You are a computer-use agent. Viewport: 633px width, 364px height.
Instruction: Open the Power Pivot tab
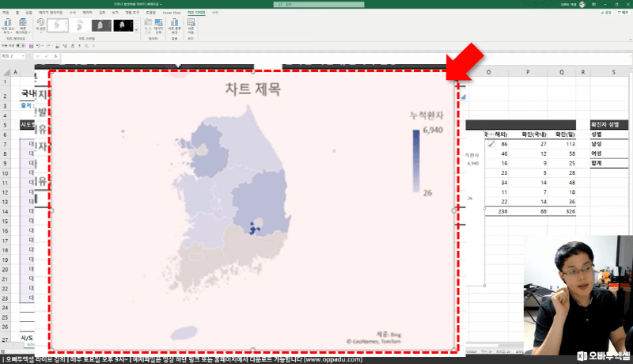coord(172,13)
